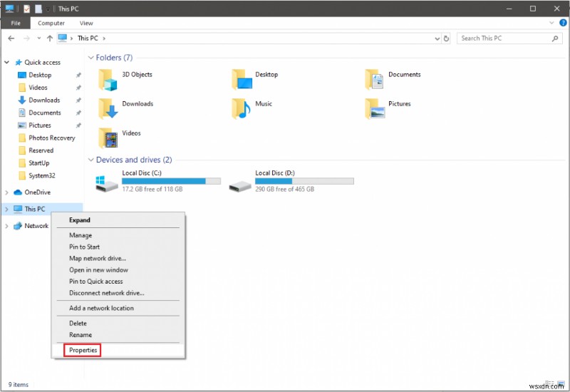Go up one level with Up arrow

[x=50, y=38]
